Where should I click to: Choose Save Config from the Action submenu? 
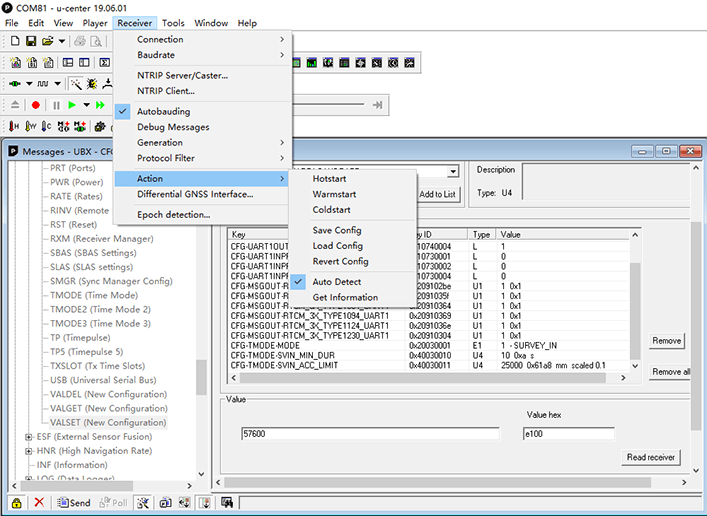pos(352,230)
